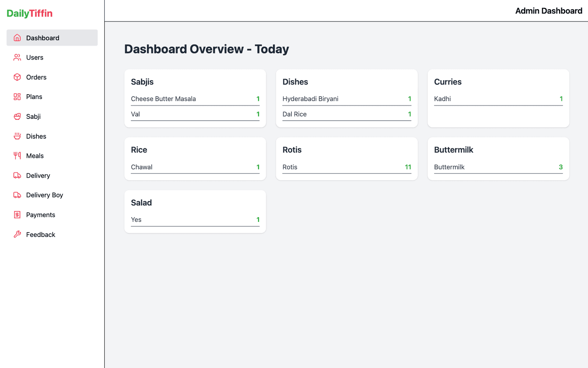Select the Kadhi row

point(498,99)
